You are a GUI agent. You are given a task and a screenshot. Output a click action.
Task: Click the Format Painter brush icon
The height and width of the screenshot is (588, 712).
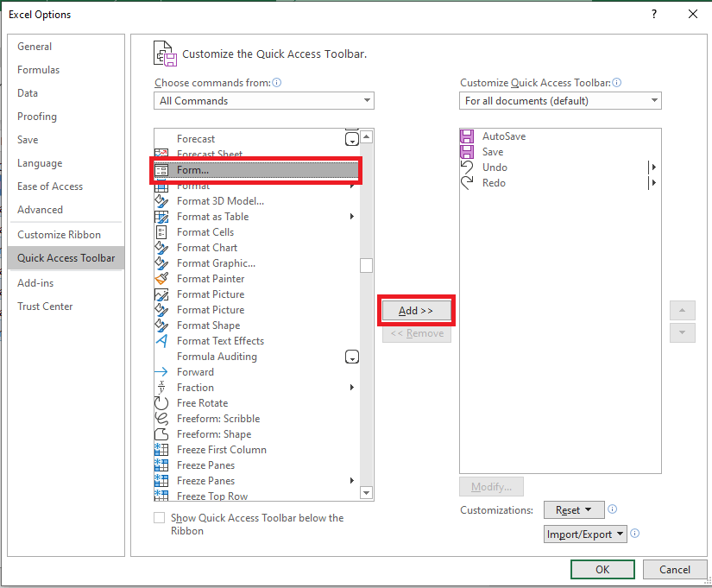tap(161, 279)
